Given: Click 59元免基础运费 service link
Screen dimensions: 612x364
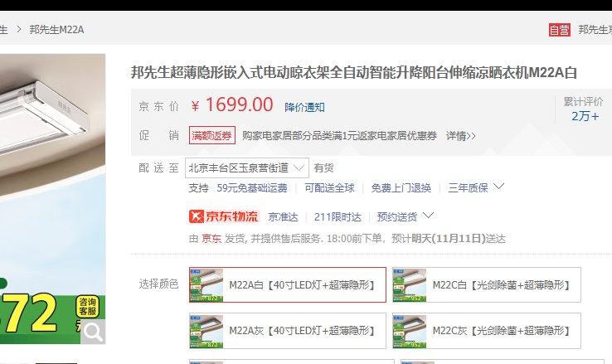Looking at the screenshot, I should tap(252, 188).
